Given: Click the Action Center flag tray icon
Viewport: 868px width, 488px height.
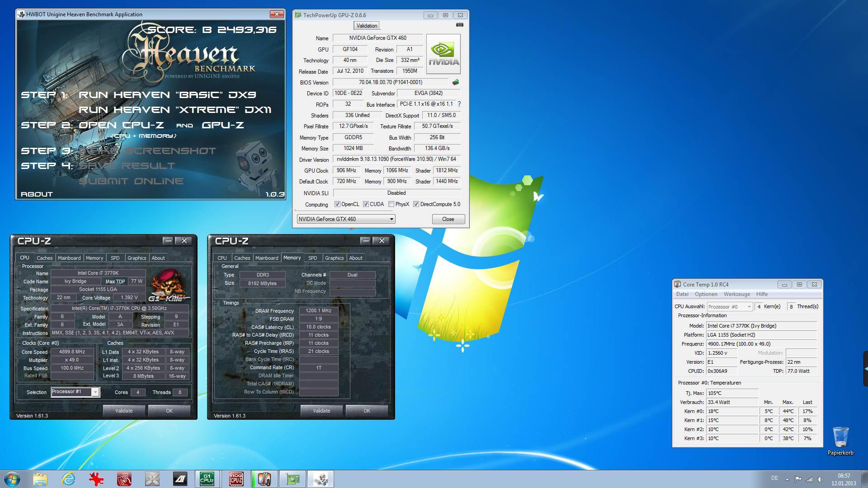Looking at the screenshot, I should [x=798, y=479].
